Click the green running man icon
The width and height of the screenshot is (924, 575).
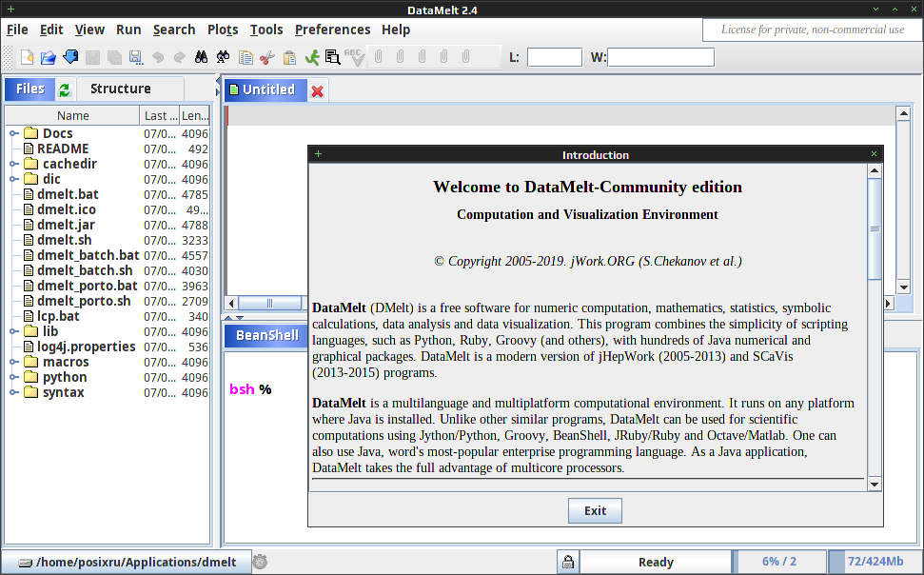tap(312, 57)
